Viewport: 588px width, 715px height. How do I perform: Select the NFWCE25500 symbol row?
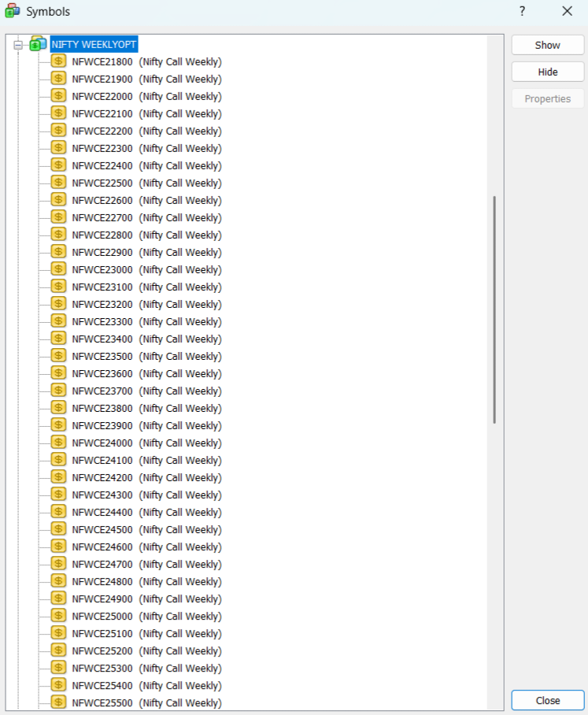pyautogui.click(x=146, y=702)
